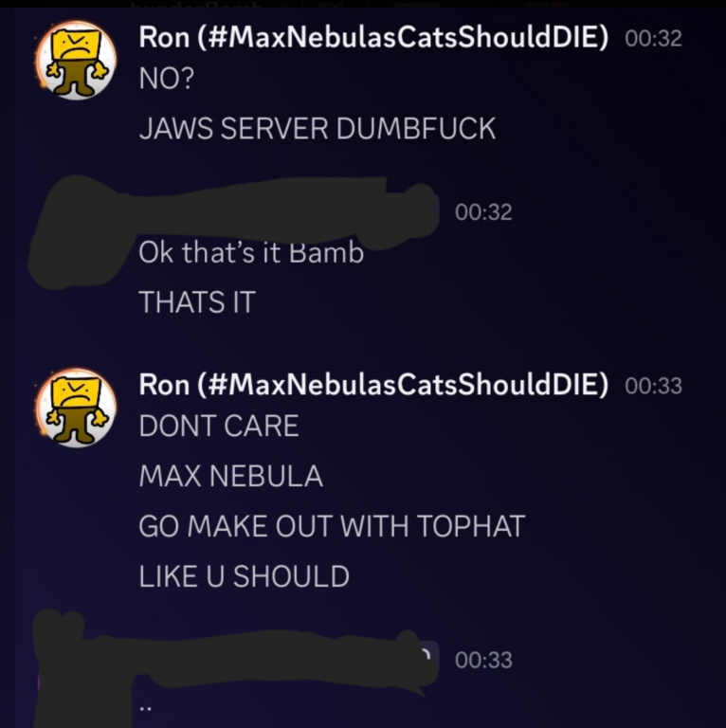Viewport: 726px width, 728px height.
Task: Select the NO? message
Action: click(166, 79)
